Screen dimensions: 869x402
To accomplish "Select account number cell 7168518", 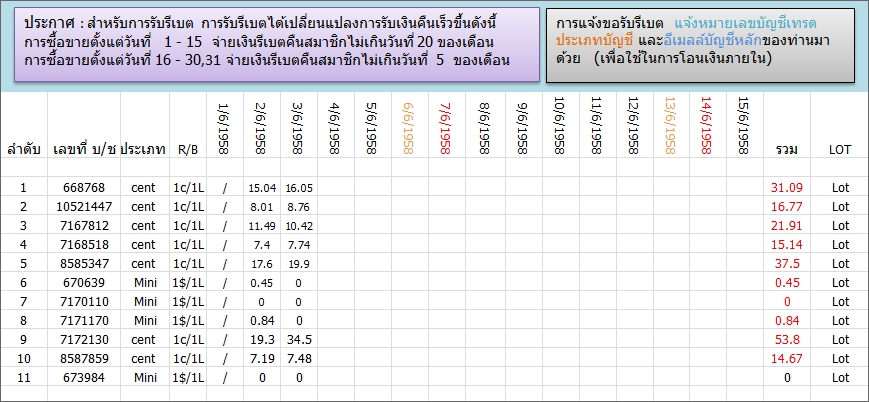I will coord(84,245).
